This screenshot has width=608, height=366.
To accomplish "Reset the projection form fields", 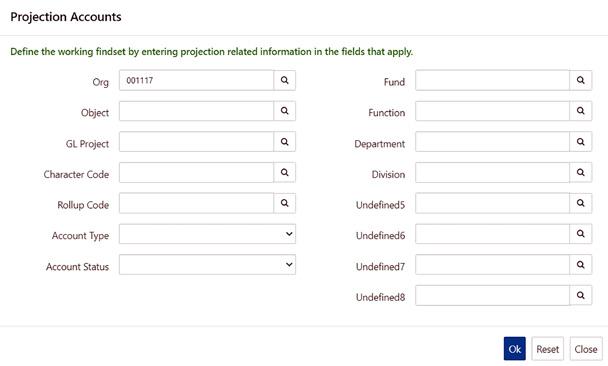I will coord(548,349).
